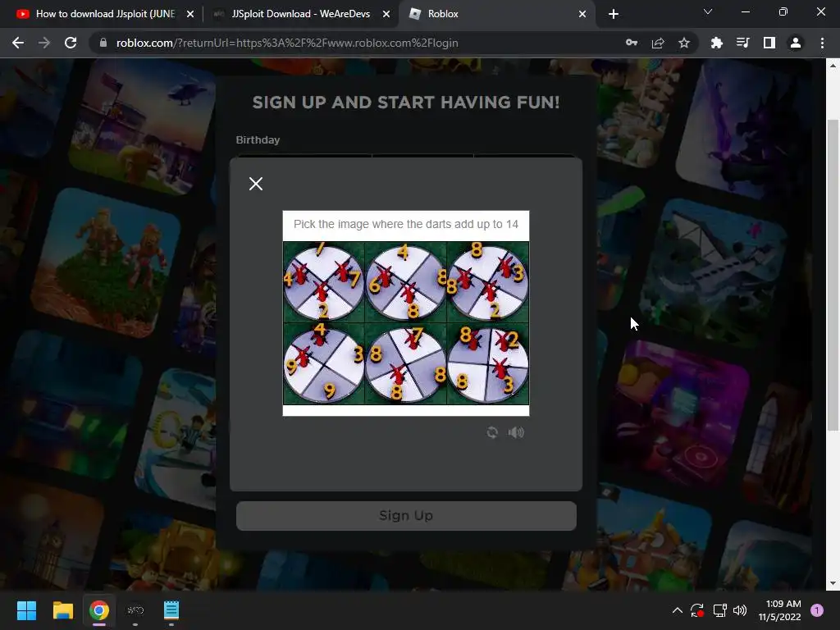Image resolution: width=840 pixels, height=630 pixels.
Task: Click the scrollbar up arrow
Action: click(833, 66)
